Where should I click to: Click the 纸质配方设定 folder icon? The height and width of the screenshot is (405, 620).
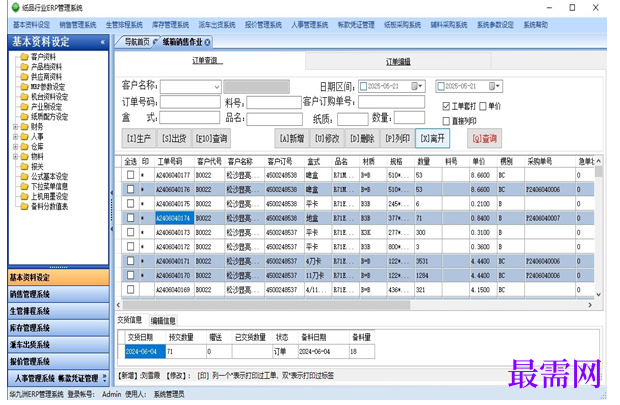point(24,116)
